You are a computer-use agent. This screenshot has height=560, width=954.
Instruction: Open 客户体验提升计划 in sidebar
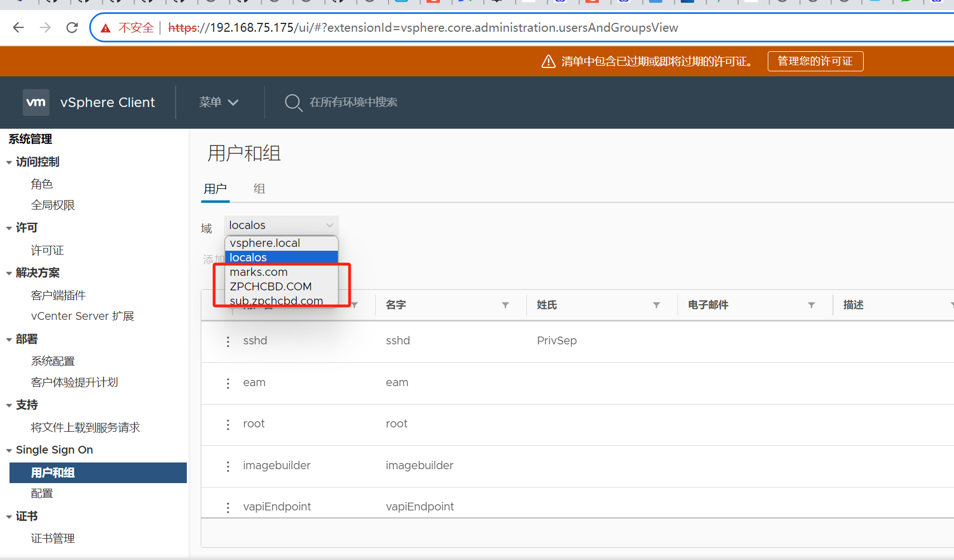[x=75, y=382]
